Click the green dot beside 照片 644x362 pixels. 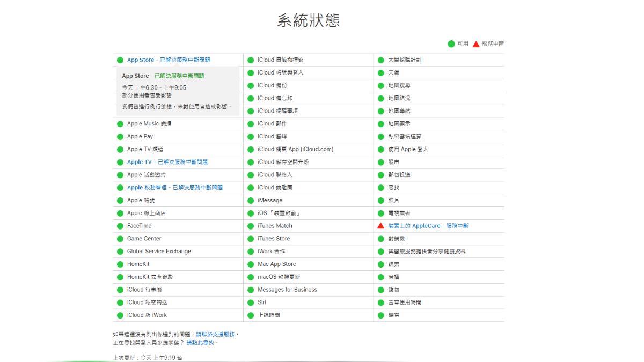pyautogui.click(x=381, y=201)
